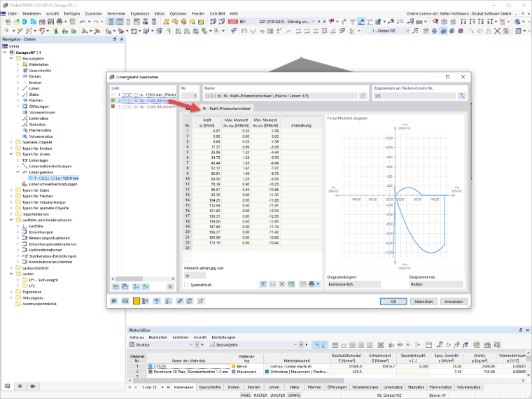This screenshot has height=399, width=532.
Task: Click the open file folder icon
Action: [16, 22]
